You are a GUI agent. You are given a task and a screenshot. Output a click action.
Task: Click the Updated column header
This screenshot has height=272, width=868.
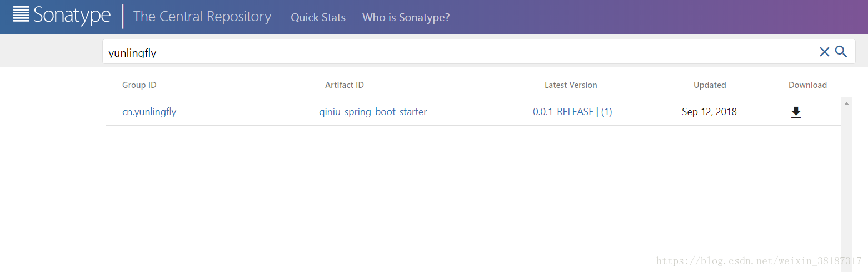tap(710, 85)
